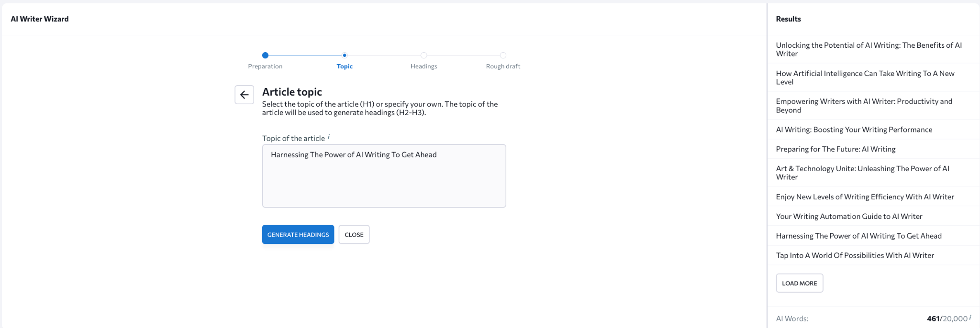Click the AI Words info icon

[970, 317]
